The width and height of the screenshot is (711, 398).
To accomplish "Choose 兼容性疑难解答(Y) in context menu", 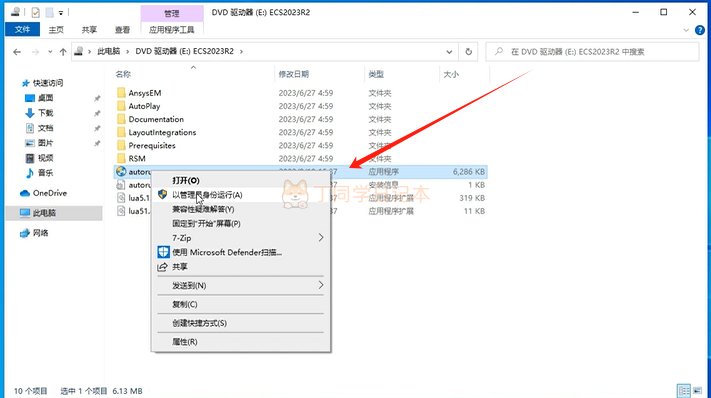I will click(x=241, y=209).
